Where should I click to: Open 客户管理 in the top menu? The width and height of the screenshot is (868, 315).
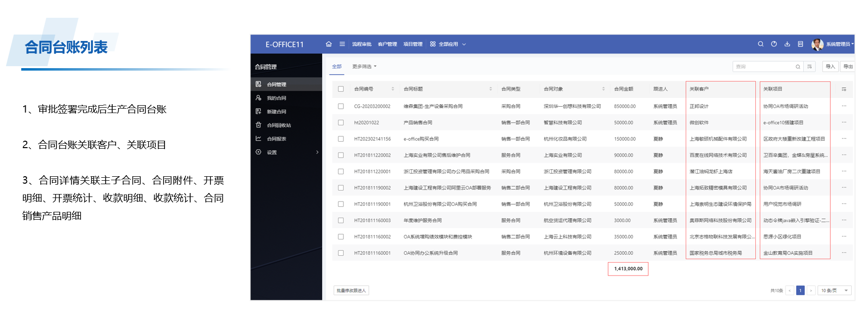tap(387, 44)
